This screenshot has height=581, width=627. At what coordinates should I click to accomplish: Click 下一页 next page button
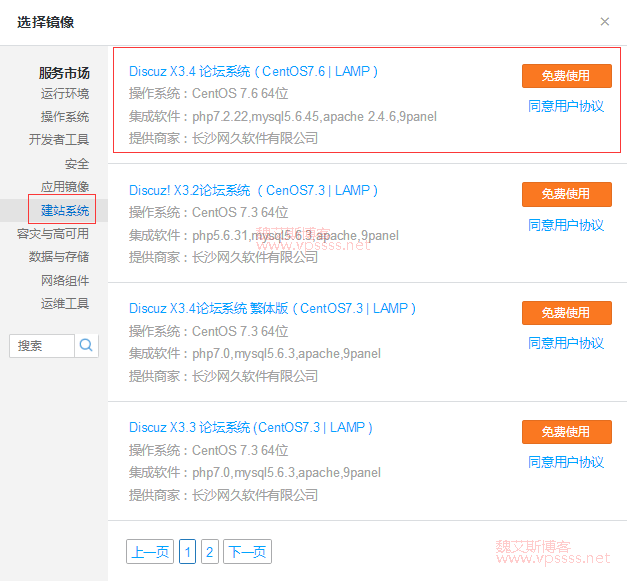pyautogui.click(x=247, y=551)
